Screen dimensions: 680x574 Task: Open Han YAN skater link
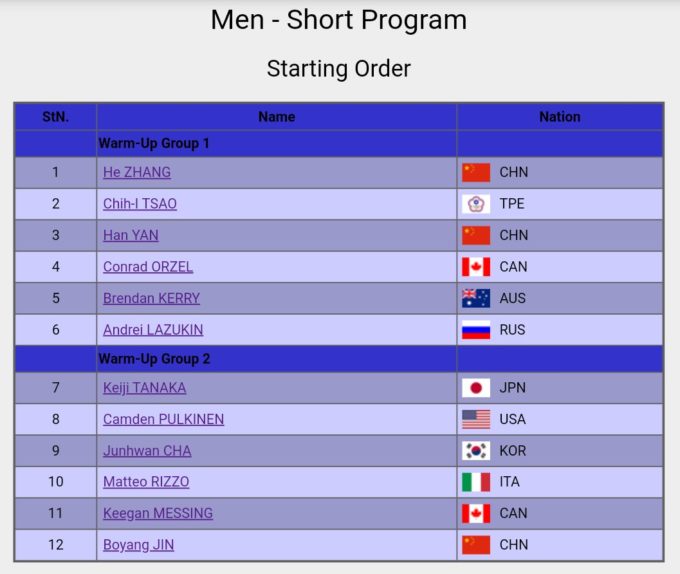[131, 235]
